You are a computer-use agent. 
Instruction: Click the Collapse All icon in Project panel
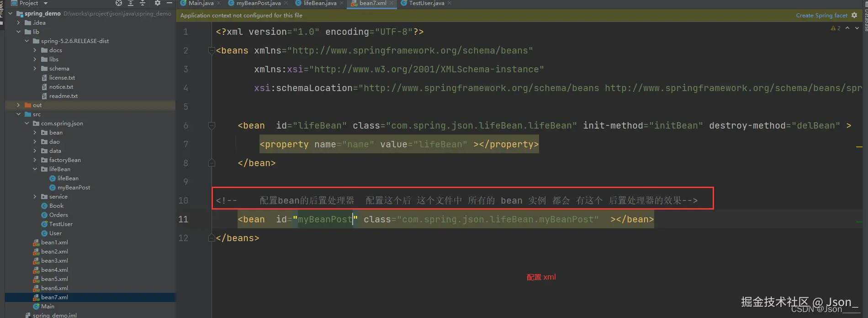pyautogui.click(x=143, y=3)
